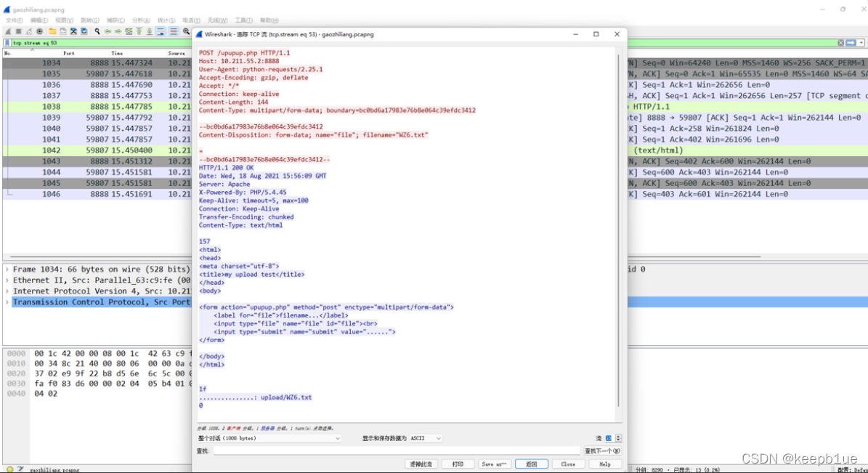Click the expert info status circle icon
The width and height of the screenshot is (868, 473).
(9, 469)
